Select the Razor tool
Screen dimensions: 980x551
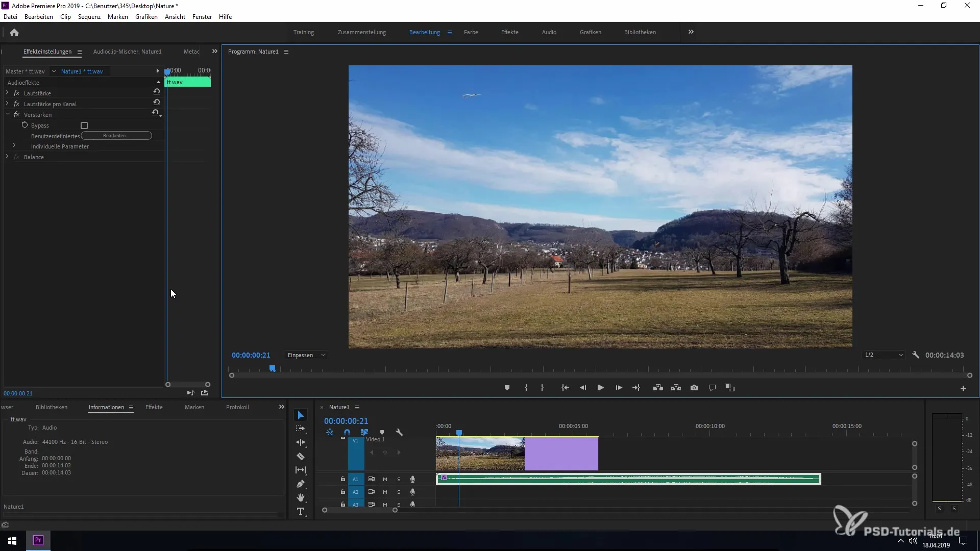(301, 456)
